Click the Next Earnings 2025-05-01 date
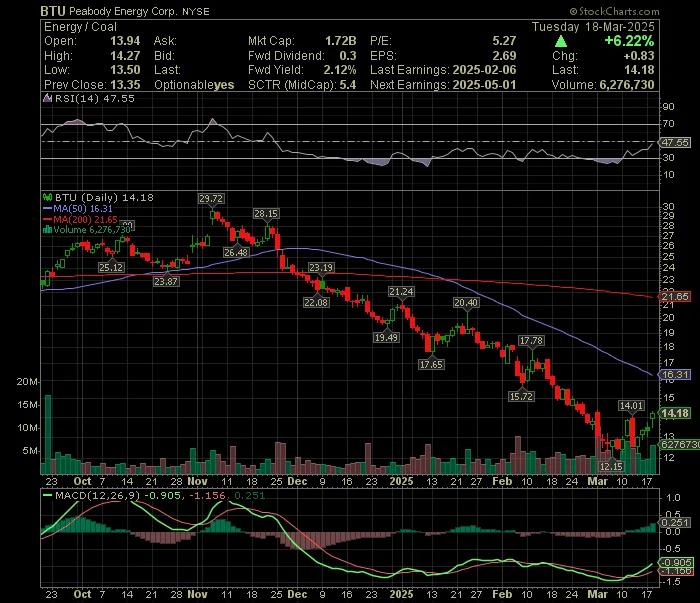 pyautogui.click(x=484, y=85)
